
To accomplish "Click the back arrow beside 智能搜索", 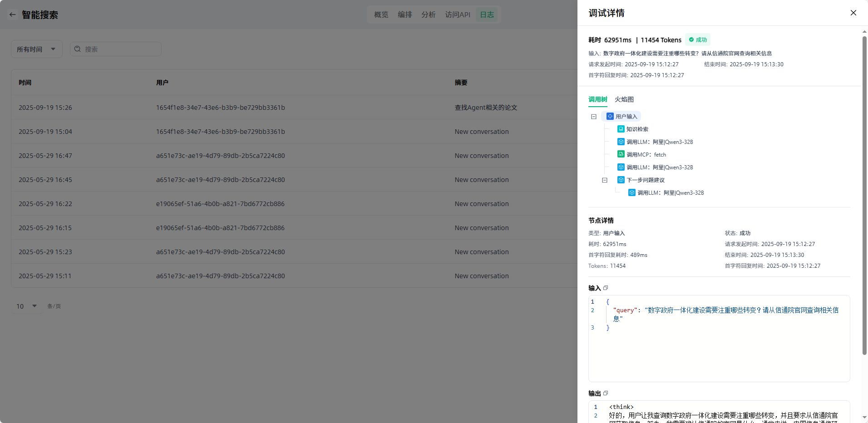I will tap(13, 15).
